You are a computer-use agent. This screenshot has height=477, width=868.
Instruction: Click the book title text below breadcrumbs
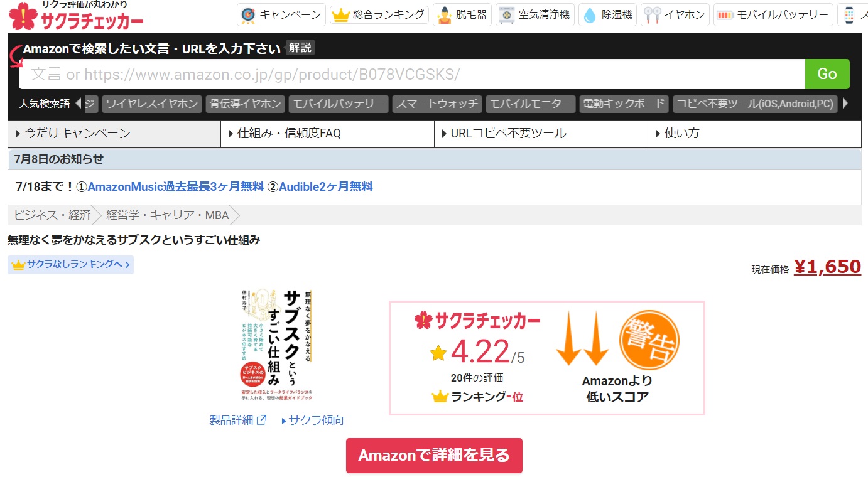134,240
